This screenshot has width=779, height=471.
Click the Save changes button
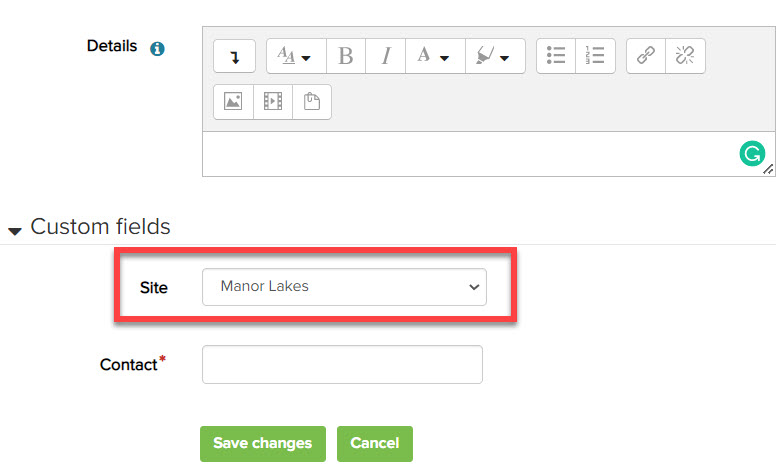tap(262, 444)
